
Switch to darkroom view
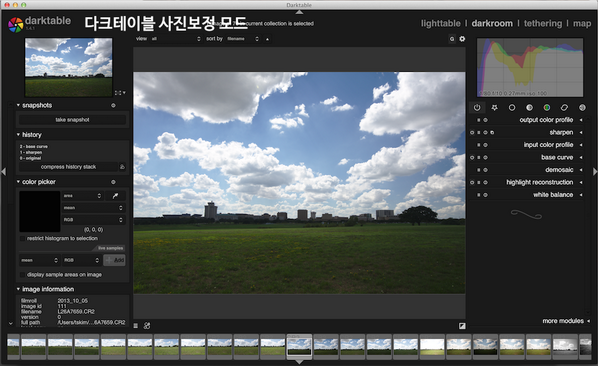(492, 24)
